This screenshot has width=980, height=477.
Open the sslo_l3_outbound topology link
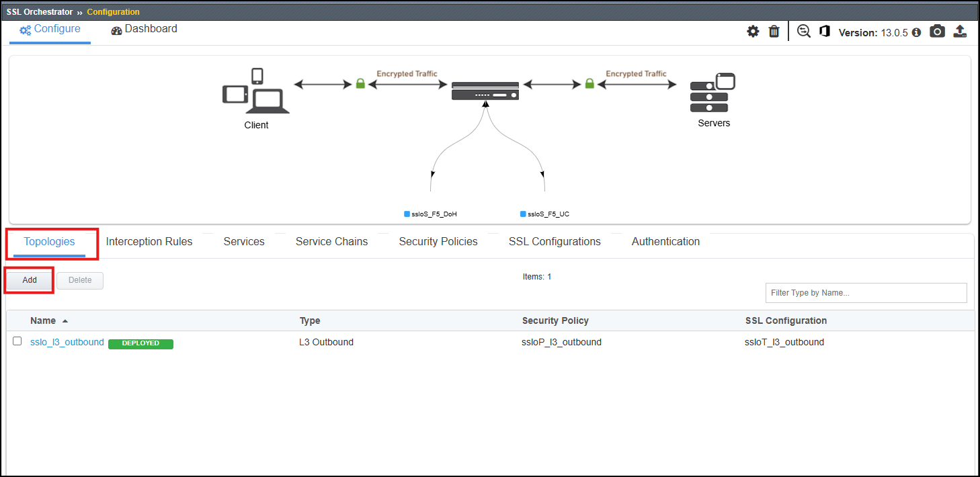point(67,342)
